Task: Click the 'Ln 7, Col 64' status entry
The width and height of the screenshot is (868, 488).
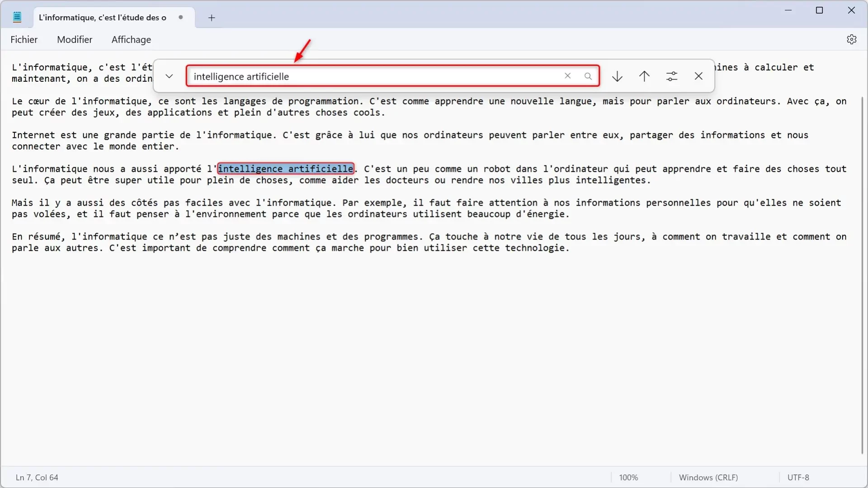Action: click(x=37, y=477)
